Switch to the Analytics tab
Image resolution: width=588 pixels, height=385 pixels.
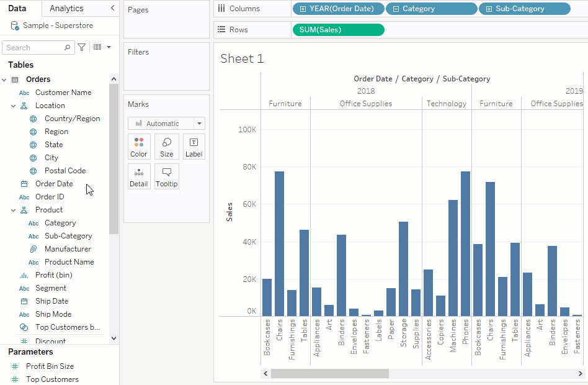point(68,8)
